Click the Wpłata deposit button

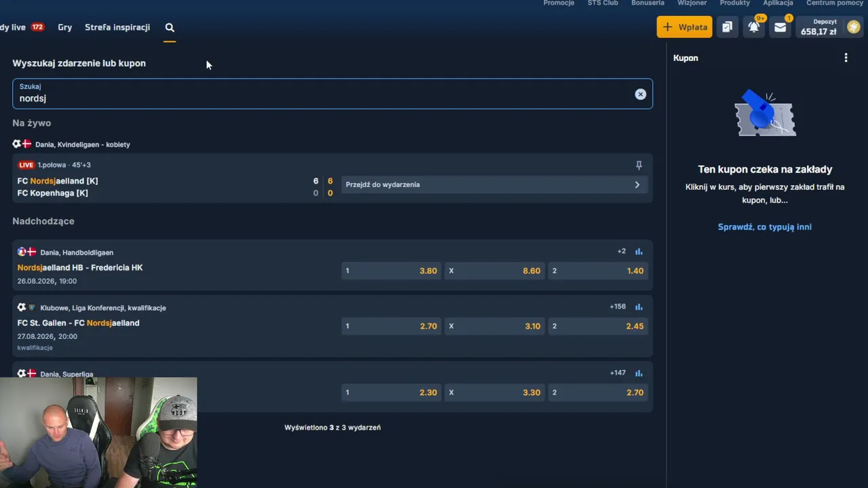(684, 27)
